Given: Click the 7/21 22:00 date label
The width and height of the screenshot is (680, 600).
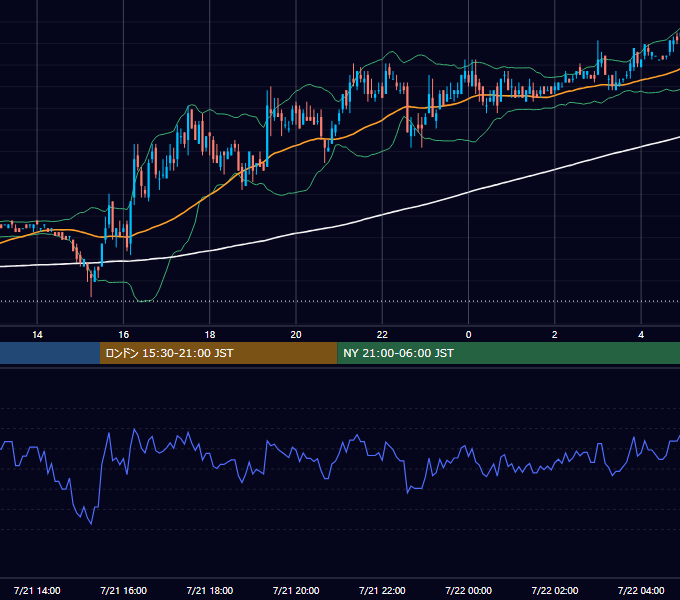Looking at the screenshot, I should coord(382,591).
